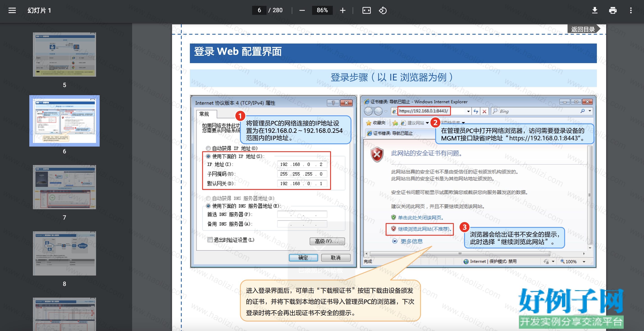The image size is (644, 331).
Task: Select page 6 thumbnail
Action: pyautogui.click(x=64, y=121)
